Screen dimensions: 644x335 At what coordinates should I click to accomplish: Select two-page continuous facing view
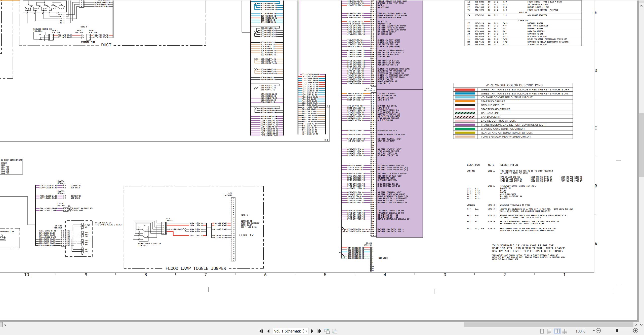pos(565,331)
